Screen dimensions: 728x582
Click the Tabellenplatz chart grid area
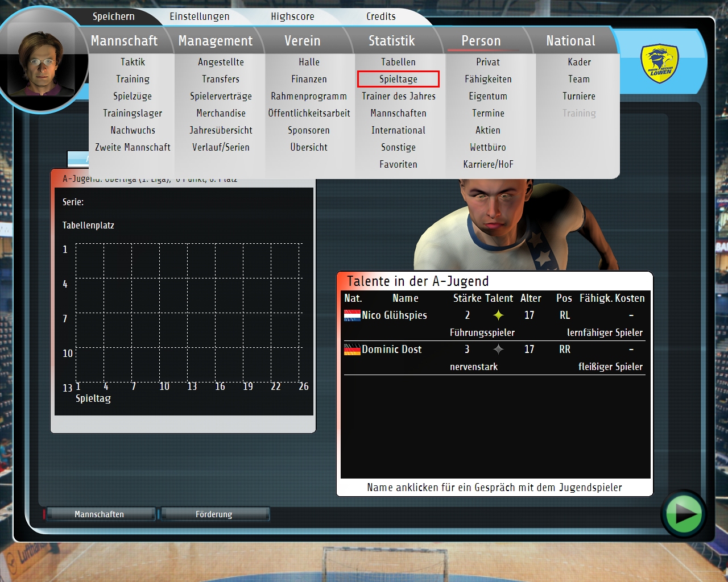[x=188, y=313]
